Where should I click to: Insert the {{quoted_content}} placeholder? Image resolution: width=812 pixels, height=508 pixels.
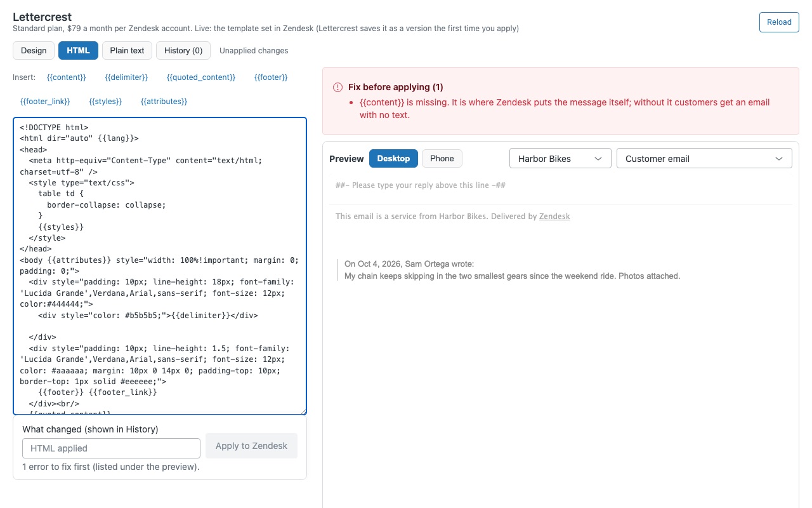click(x=201, y=77)
